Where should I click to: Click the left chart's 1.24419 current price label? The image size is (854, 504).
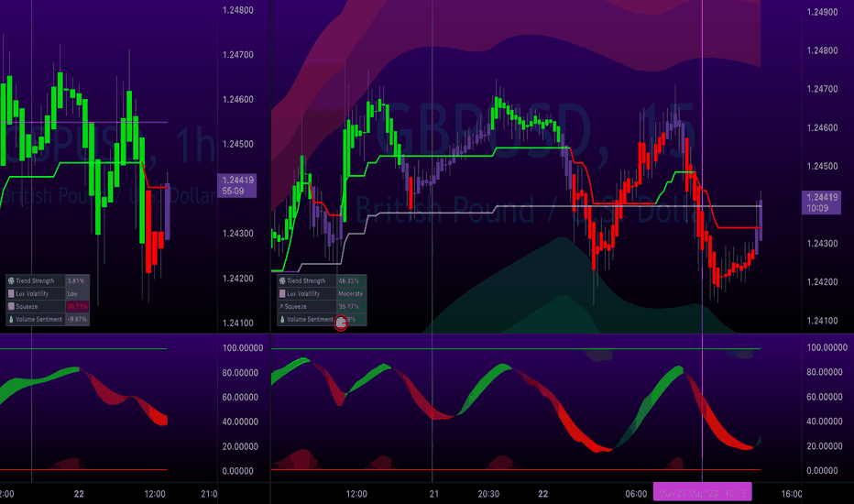click(237, 185)
